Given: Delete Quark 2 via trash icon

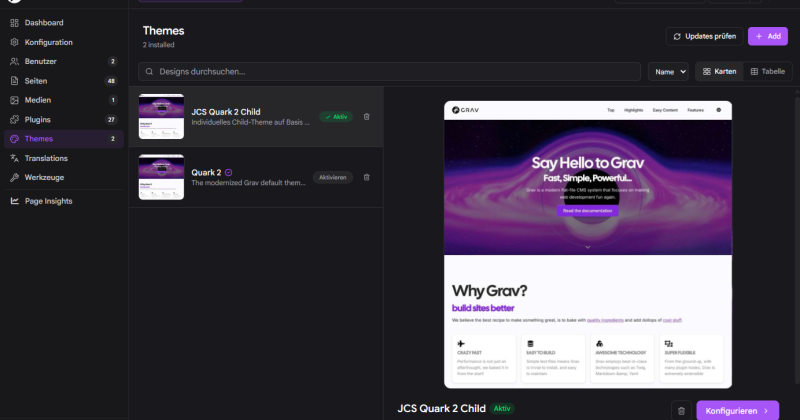Looking at the screenshot, I should tap(366, 178).
